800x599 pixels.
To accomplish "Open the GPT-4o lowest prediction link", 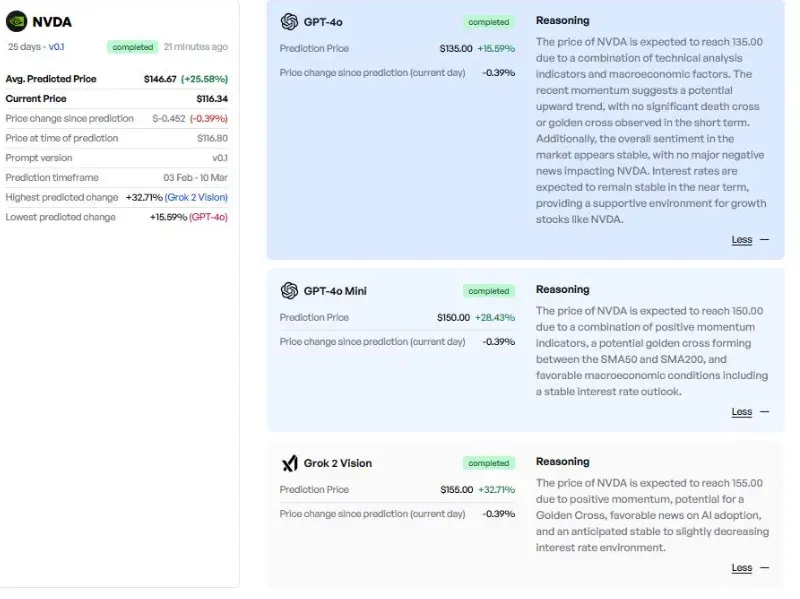I will point(208,217).
